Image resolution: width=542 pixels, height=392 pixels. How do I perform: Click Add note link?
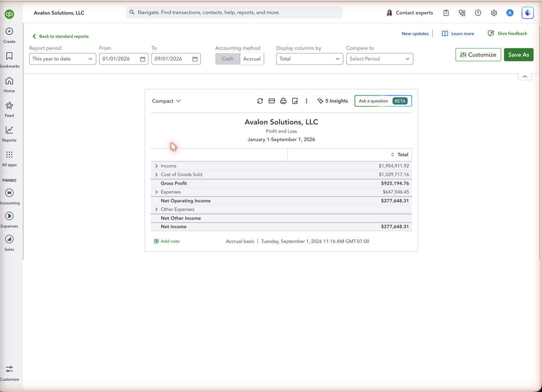167,241
